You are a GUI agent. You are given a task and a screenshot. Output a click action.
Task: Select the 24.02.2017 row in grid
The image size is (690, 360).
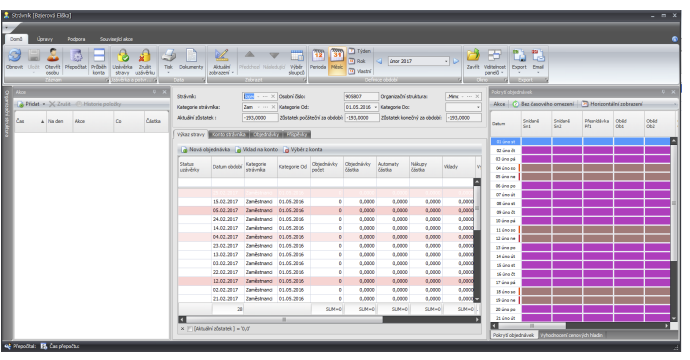(326, 219)
